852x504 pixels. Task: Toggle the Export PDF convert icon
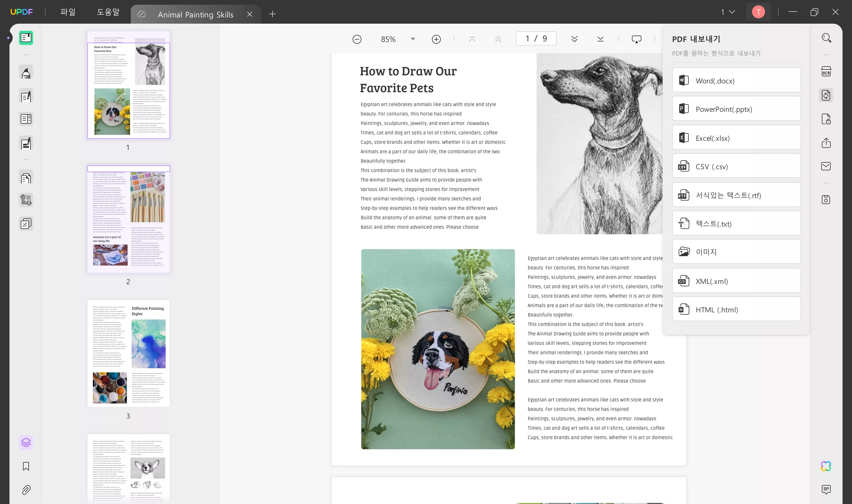click(826, 96)
